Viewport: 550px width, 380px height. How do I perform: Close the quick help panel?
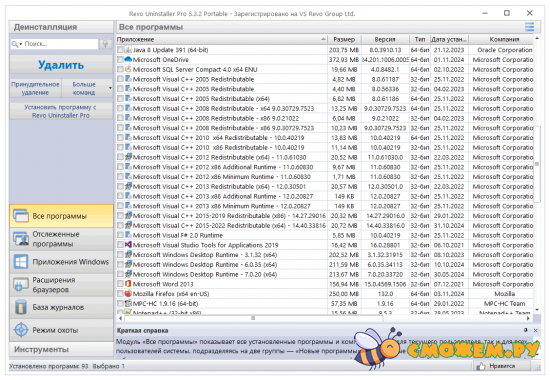[x=535, y=330]
